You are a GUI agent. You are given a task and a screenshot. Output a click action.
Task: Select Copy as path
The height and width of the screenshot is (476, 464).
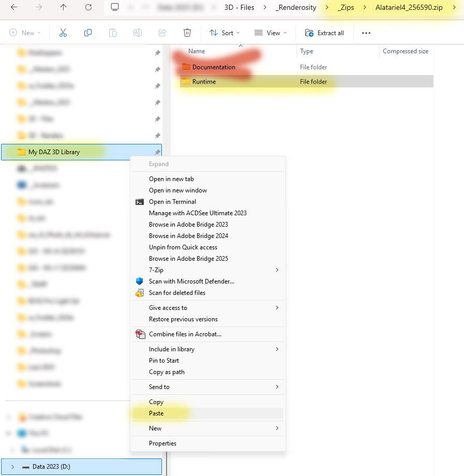click(207, 372)
